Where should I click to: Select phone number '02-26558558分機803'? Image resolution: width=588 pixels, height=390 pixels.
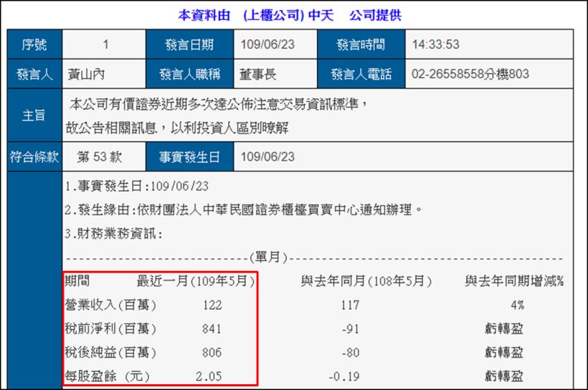tap(470, 74)
